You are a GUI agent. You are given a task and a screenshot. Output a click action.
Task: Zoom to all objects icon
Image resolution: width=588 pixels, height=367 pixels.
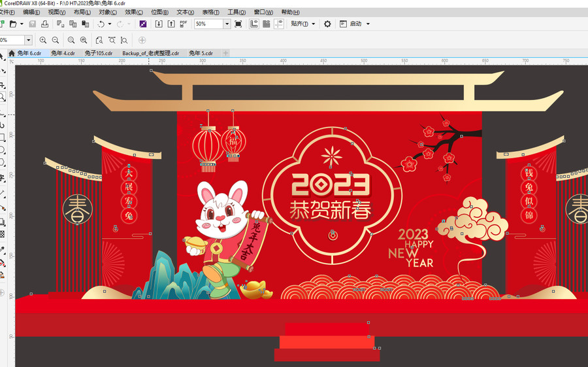pyautogui.click(x=84, y=40)
